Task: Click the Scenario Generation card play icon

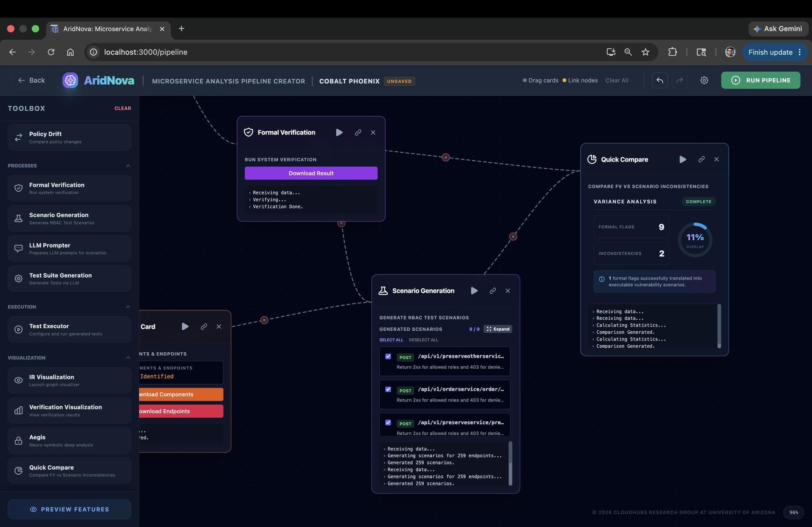Action: [x=474, y=291]
